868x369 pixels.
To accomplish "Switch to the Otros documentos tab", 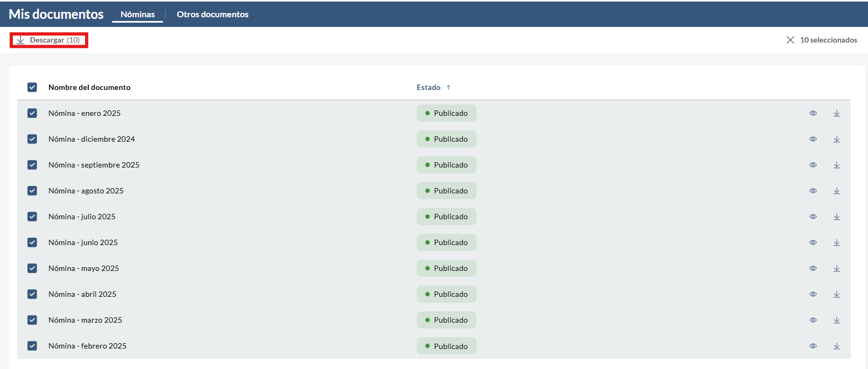I will [213, 15].
